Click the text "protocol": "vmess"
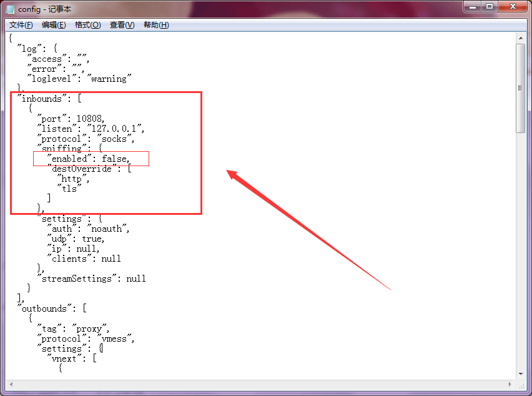The image size is (532, 396). pyautogui.click(x=86, y=339)
